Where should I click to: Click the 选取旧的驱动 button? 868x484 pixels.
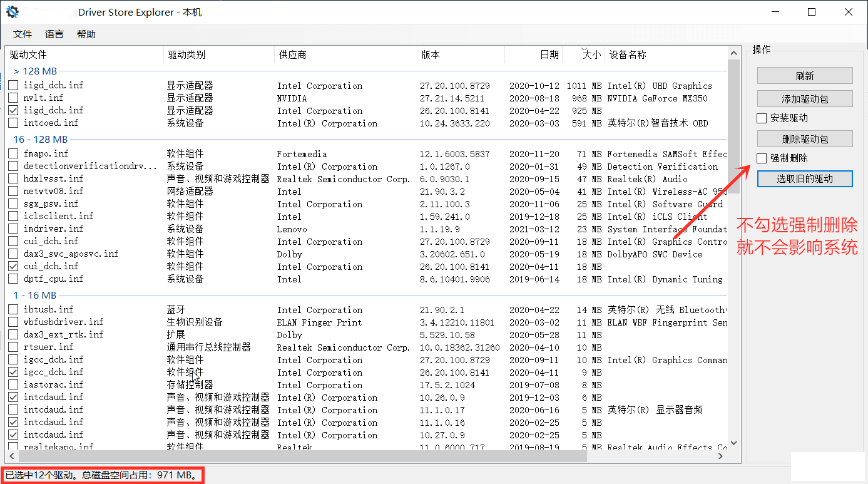(x=805, y=178)
